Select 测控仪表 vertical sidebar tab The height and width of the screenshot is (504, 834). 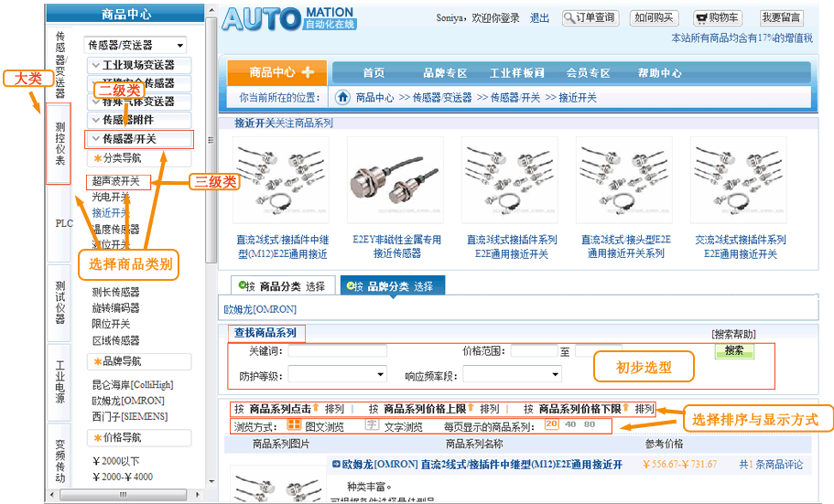click(59, 144)
